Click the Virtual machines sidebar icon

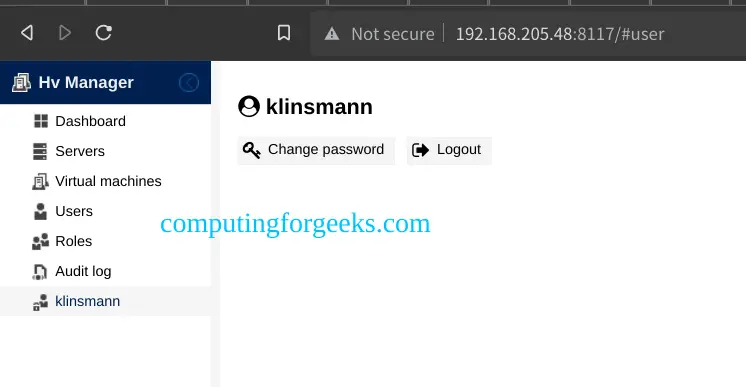40,181
